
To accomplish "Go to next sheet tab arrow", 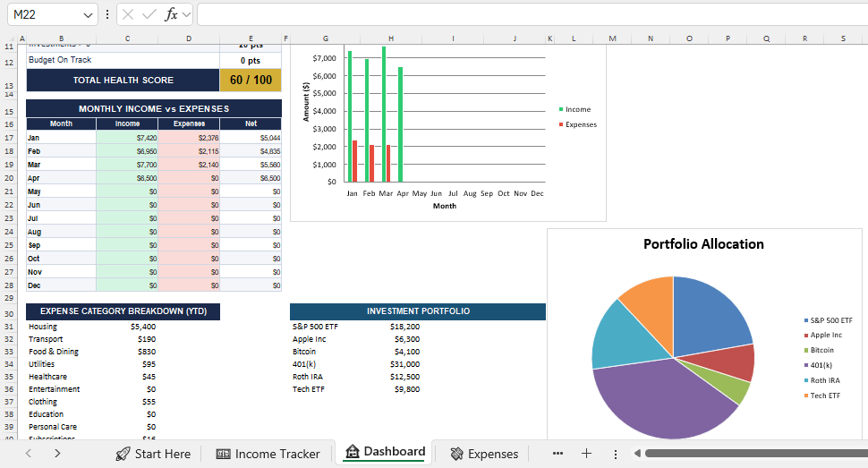I will [x=57, y=453].
